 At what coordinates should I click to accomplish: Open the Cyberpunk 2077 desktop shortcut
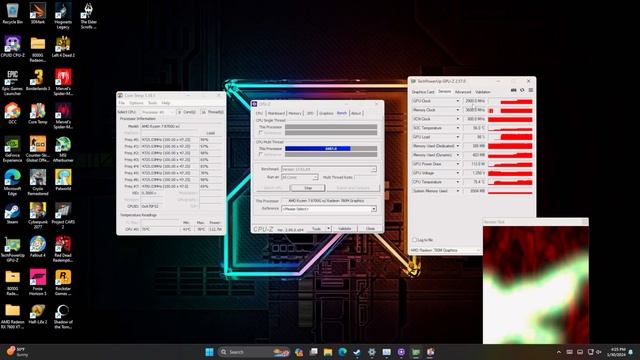click(38, 216)
